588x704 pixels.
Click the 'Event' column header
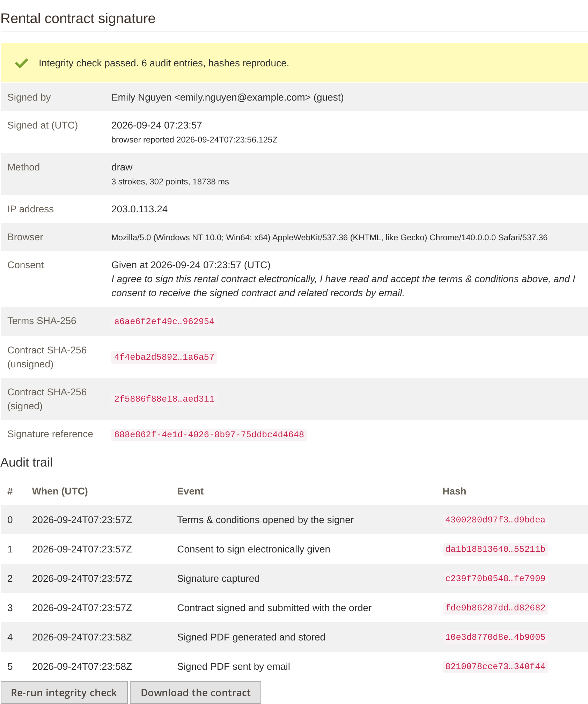click(190, 491)
